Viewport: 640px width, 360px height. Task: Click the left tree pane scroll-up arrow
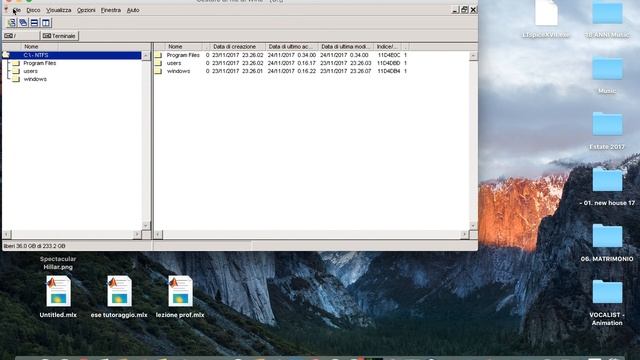(146, 56)
